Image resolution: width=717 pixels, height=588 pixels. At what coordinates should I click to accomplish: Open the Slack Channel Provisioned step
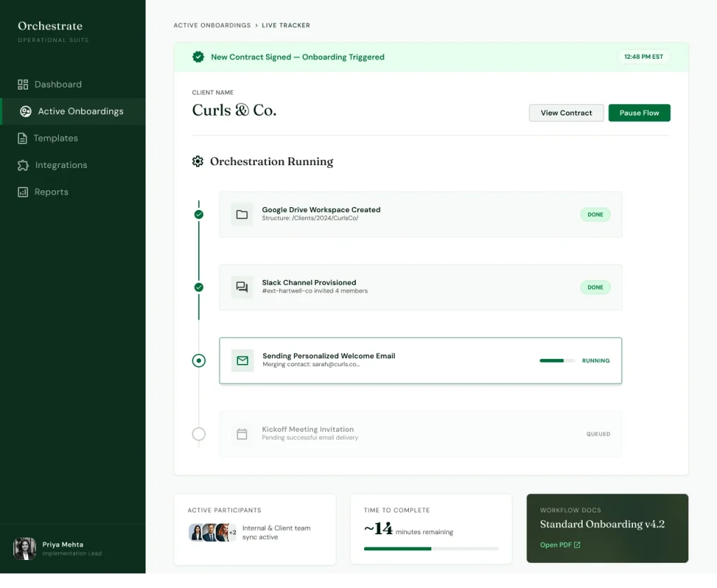(x=421, y=287)
